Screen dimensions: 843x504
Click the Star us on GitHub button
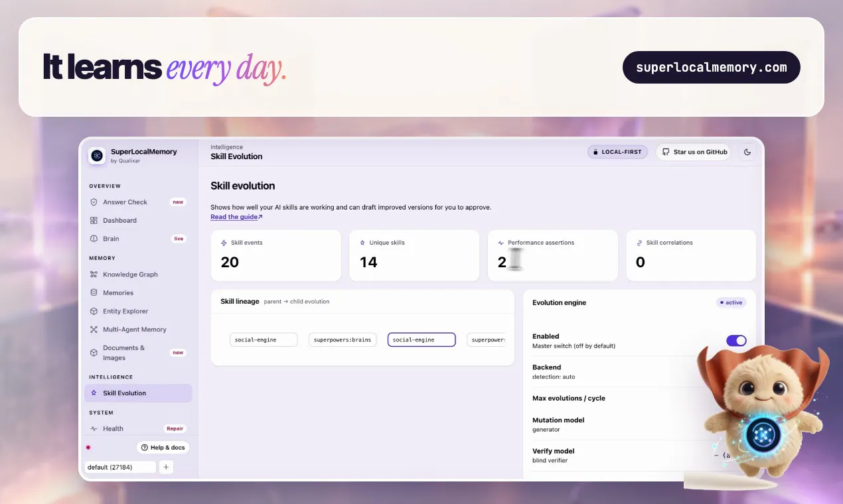[x=693, y=152]
